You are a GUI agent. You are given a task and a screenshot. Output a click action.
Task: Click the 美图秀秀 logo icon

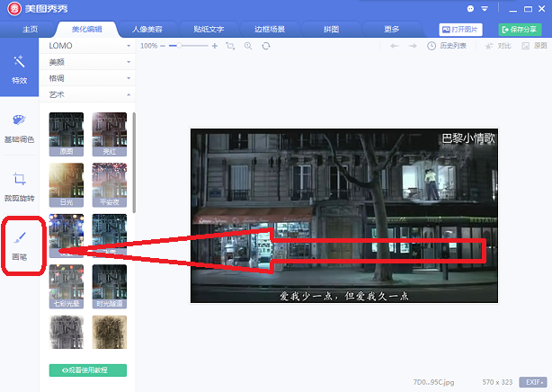coord(14,9)
